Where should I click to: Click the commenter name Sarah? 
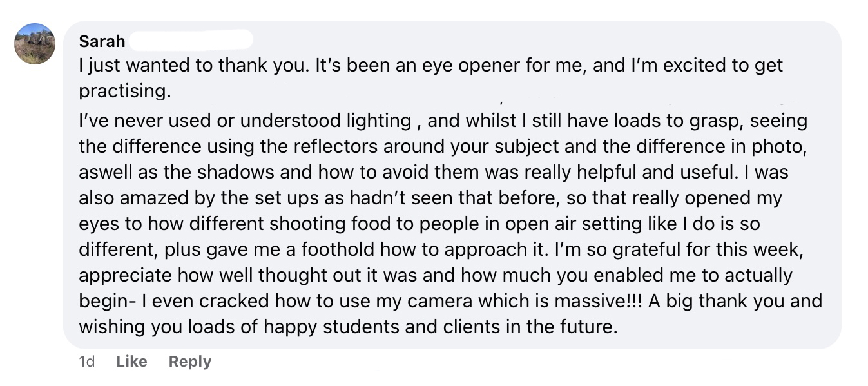click(x=102, y=41)
